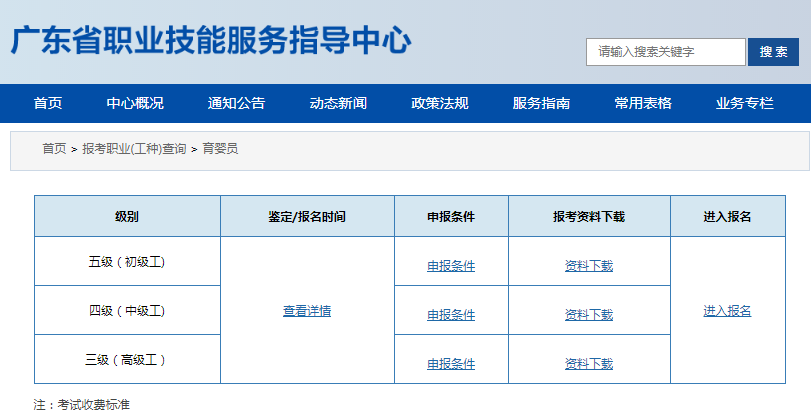The height and width of the screenshot is (416, 811).
Task: Click 申报条件 in the 三级（高级工） row
Action: tap(451, 364)
